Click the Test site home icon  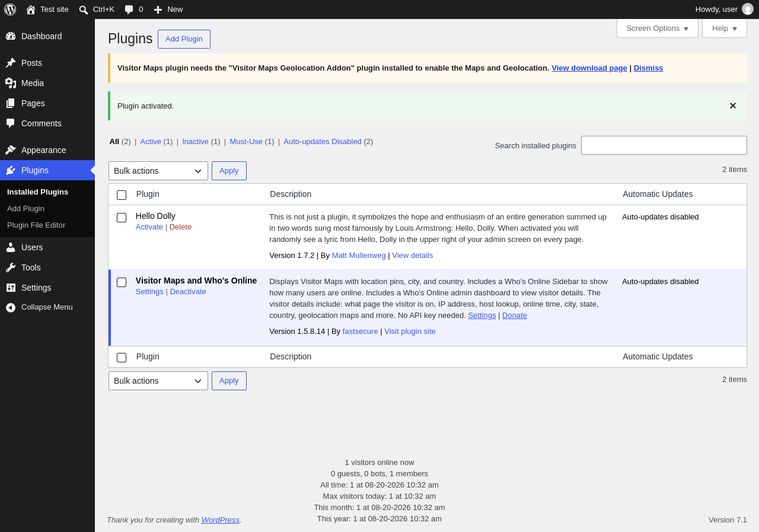pos(31,9)
